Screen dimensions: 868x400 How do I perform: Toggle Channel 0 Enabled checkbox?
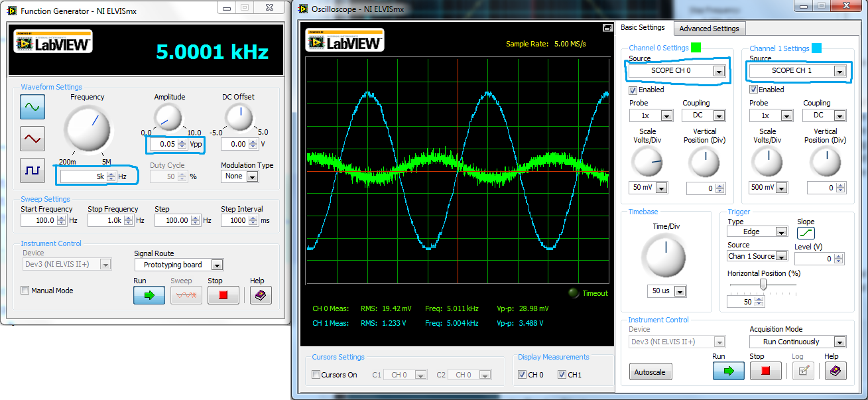[633, 90]
